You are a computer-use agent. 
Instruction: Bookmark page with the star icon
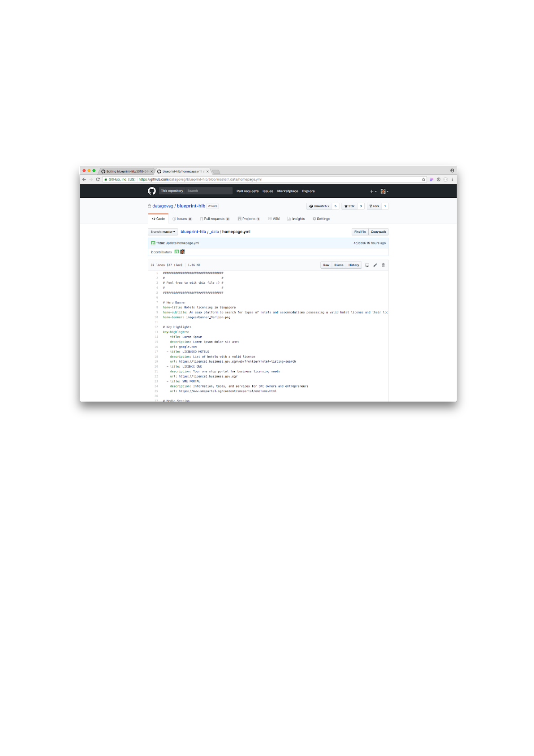(x=423, y=179)
